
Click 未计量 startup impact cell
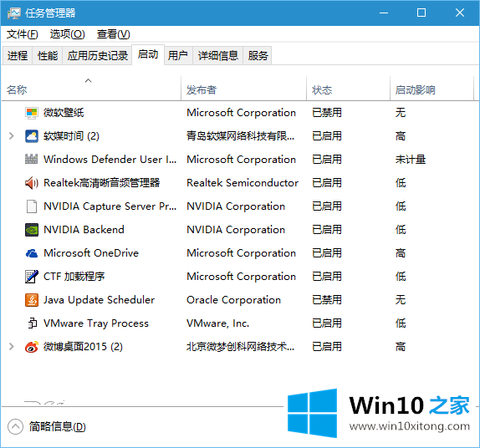click(x=411, y=160)
